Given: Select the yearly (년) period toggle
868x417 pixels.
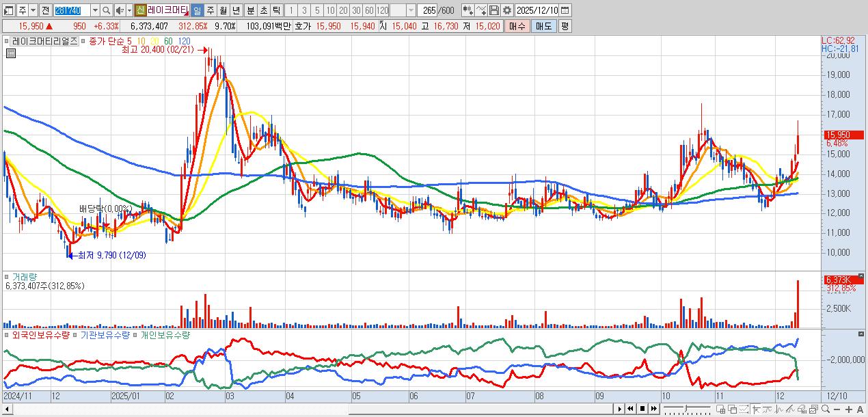Looking at the screenshot, I should pyautogui.click(x=236, y=11).
